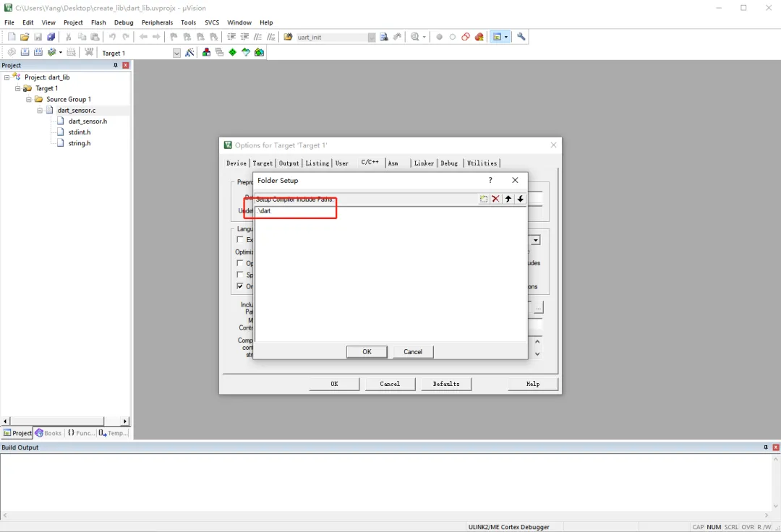The height and width of the screenshot is (532, 781).
Task: Confirm Folder Setup with OK button
Action: [x=367, y=352]
